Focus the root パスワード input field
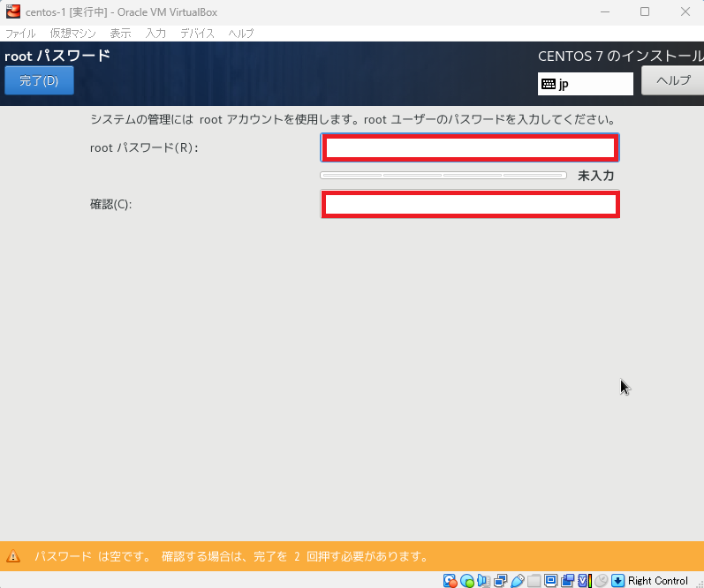The height and width of the screenshot is (588, 704). (470, 147)
